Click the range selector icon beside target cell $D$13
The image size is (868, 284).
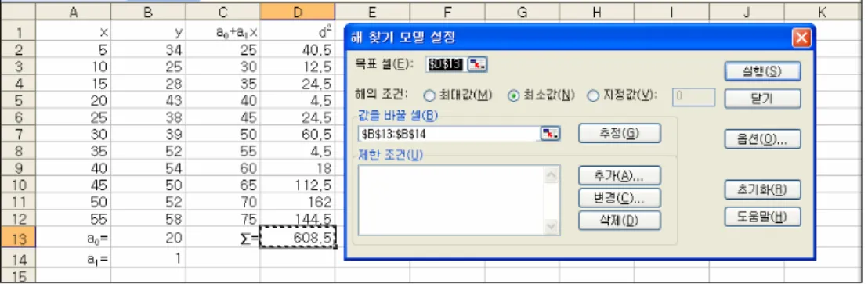tap(477, 65)
